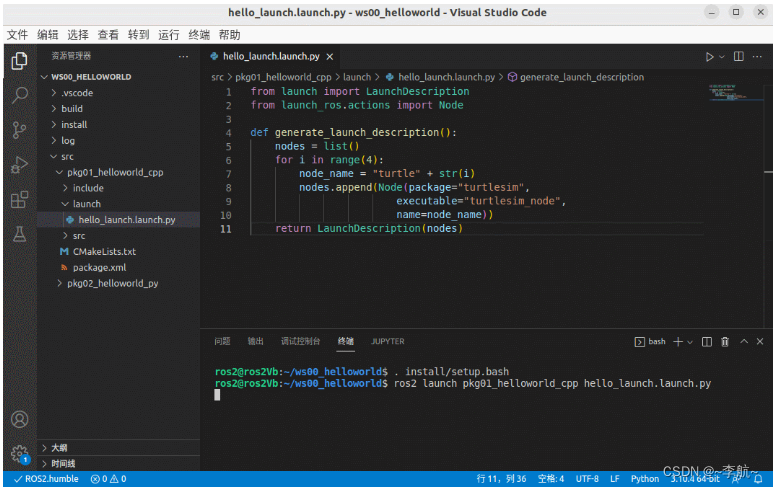Open the Accounts icon

pyautogui.click(x=19, y=419)
